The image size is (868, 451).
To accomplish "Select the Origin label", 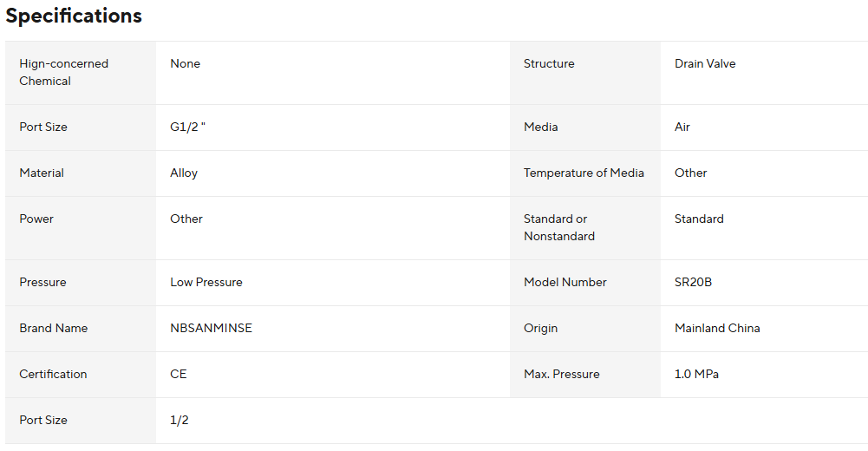I will pyautogui.click(x=540, y=328).
